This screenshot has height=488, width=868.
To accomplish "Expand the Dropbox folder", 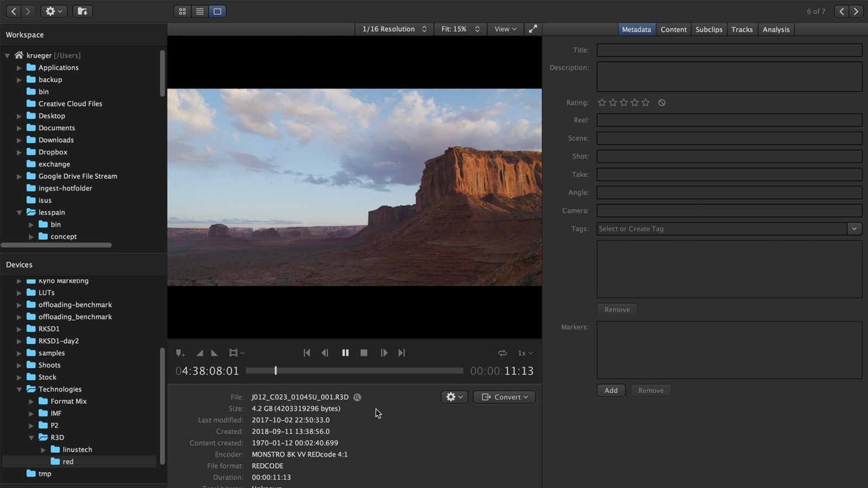I will coord(19,152).
